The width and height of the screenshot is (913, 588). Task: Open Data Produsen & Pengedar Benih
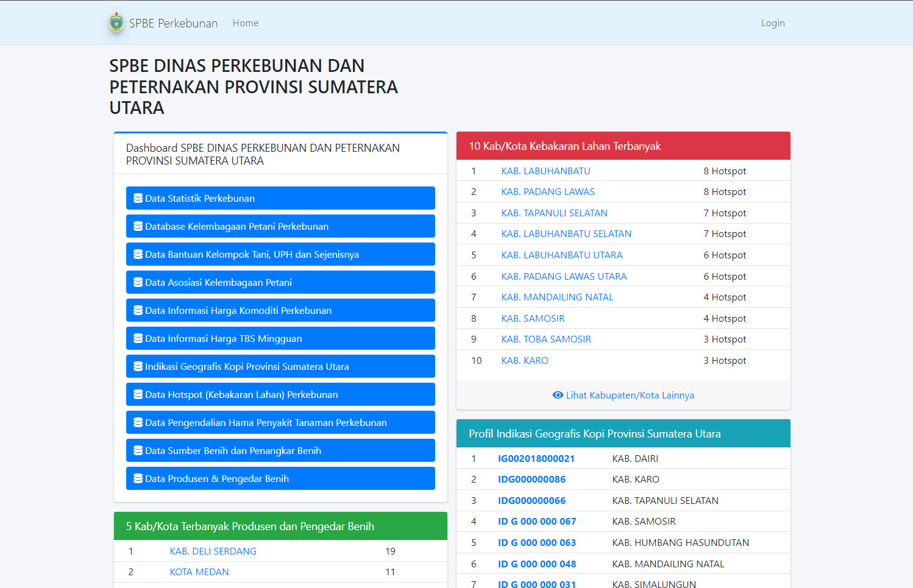pyautogui.click(x=280, y=478)
